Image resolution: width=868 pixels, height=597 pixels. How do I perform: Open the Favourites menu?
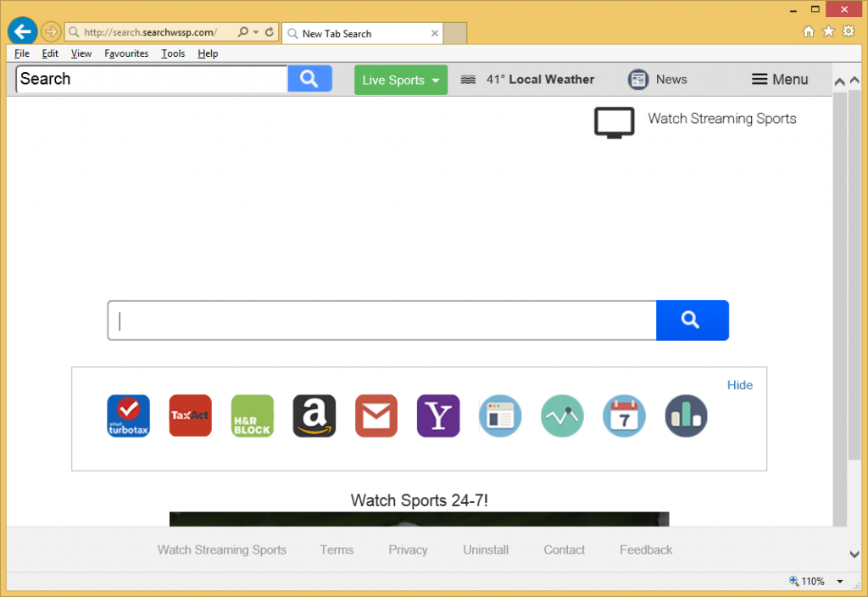(126, 53)
